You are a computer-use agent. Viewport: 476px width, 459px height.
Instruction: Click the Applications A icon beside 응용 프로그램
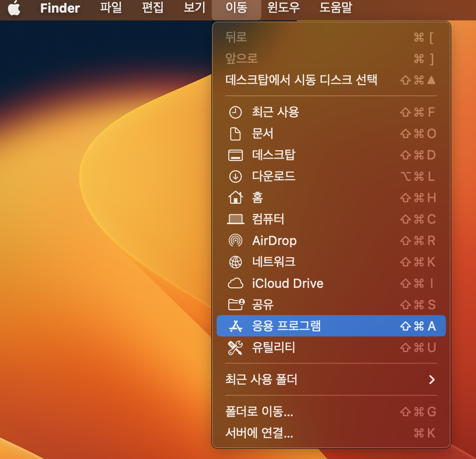(236, 326)
